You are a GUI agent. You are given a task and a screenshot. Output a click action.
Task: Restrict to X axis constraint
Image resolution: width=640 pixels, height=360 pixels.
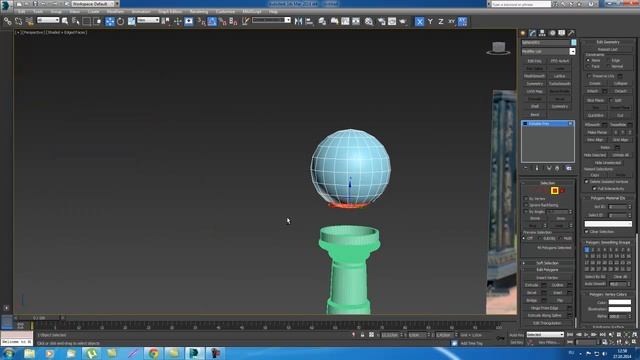(x=419, y=22)
